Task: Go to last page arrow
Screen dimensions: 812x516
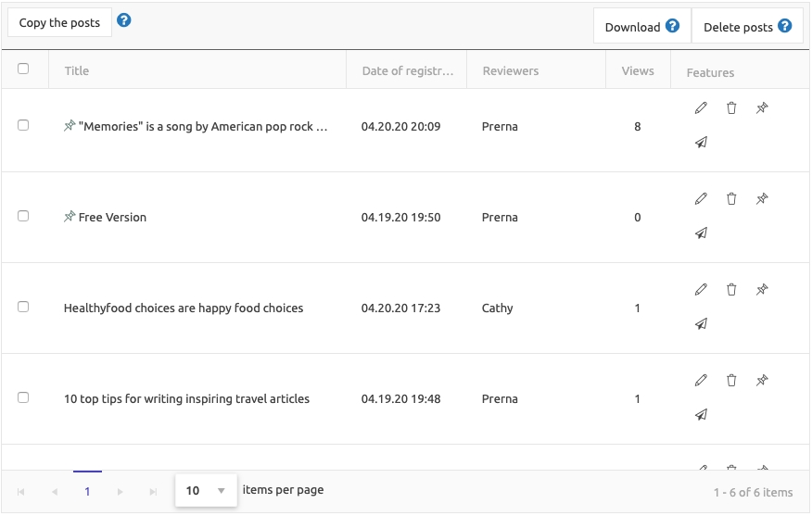Action: [153, 492]
